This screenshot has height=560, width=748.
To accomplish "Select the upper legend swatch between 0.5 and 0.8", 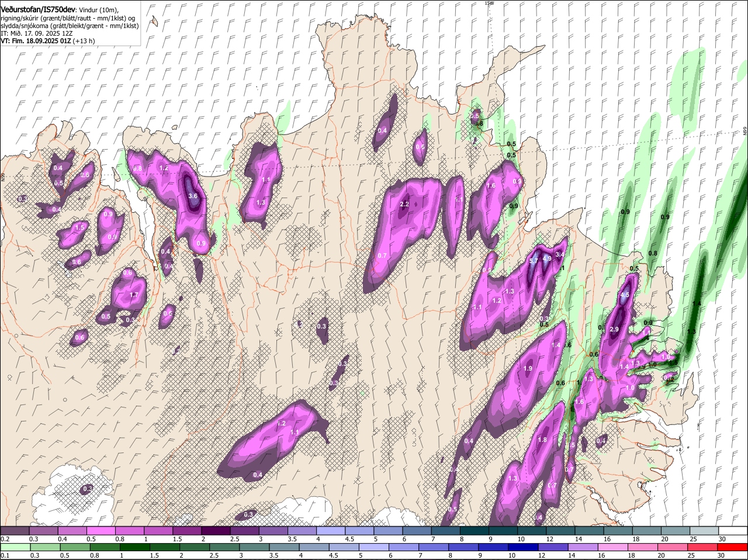I will [101, 531].
